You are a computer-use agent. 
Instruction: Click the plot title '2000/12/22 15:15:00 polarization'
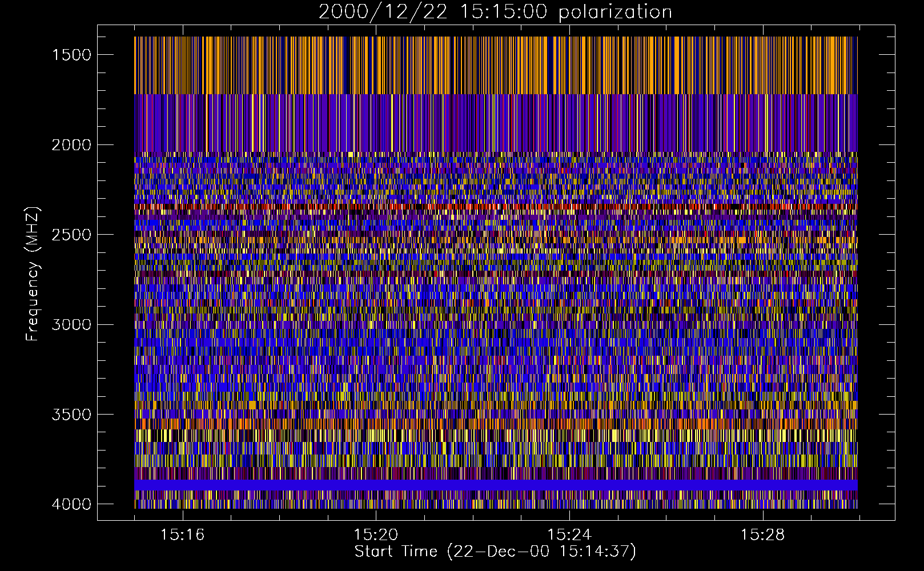point(495,12)
